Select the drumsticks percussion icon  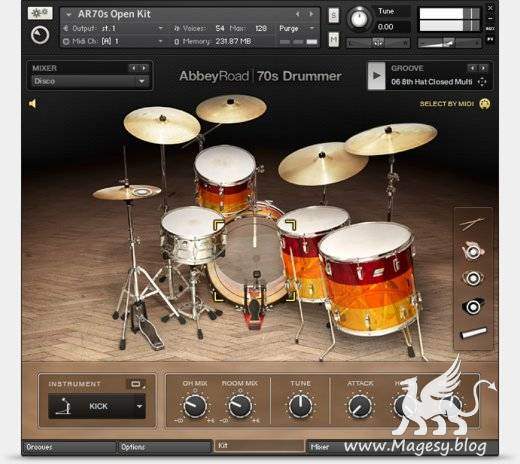[472, 224]
